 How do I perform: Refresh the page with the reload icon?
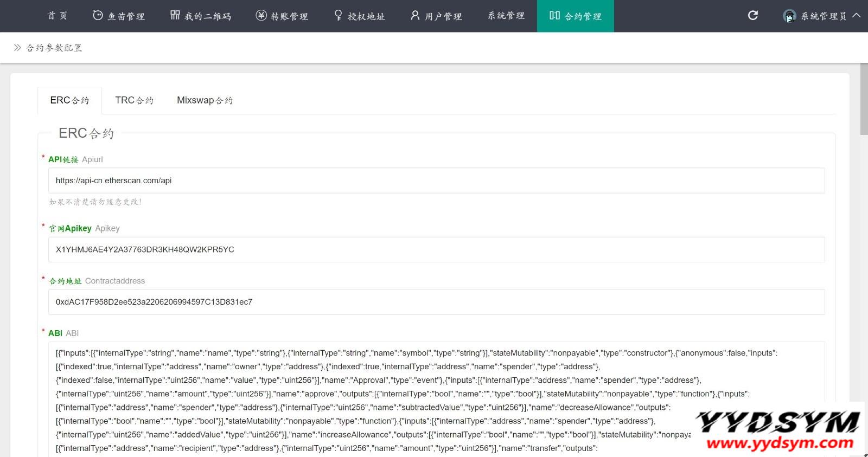pos(753,16)
